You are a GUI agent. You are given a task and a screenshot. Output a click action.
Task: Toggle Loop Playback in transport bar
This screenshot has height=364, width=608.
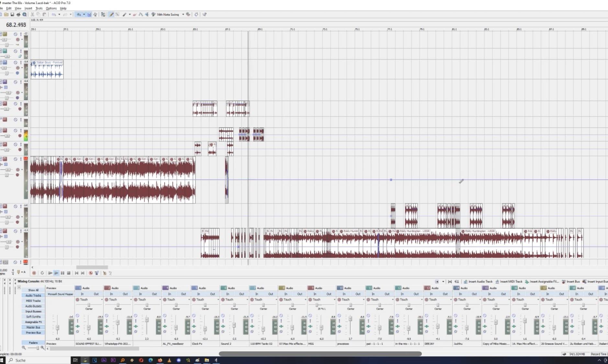[42, 273]
